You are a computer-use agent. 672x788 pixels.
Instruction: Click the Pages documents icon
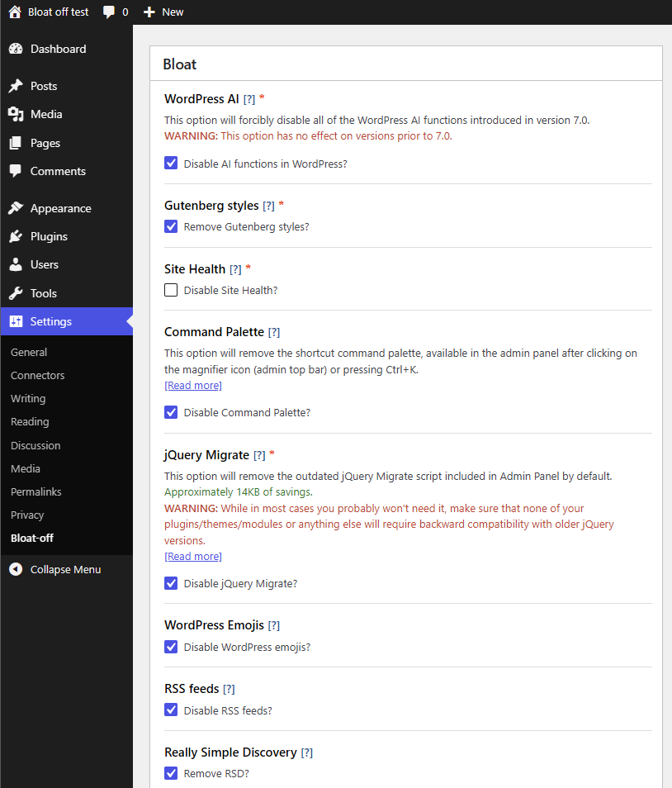pos(16,143)
